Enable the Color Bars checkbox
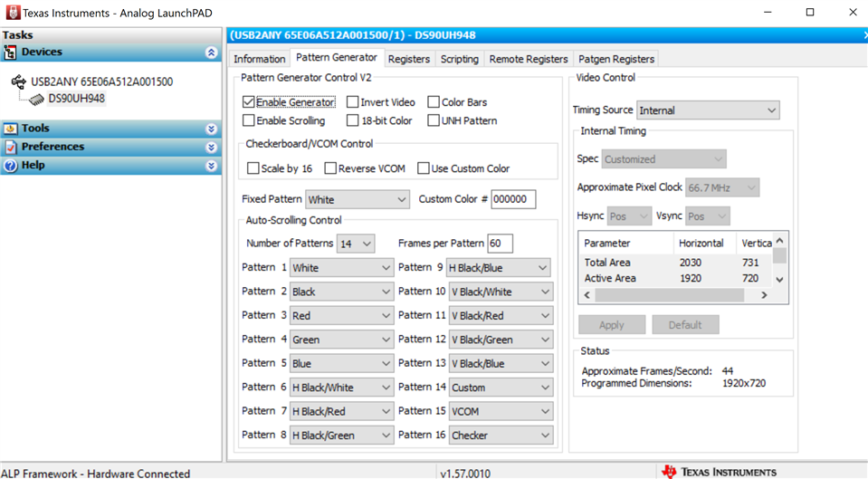Image resolution: width=868 pixels, height=479 pixels. [434, 102]
